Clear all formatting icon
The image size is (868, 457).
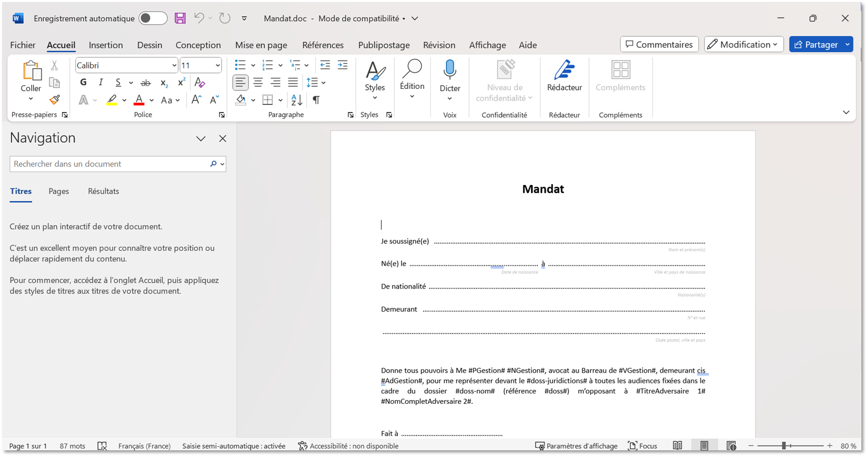pyautogui.click(x=199, y=82)
